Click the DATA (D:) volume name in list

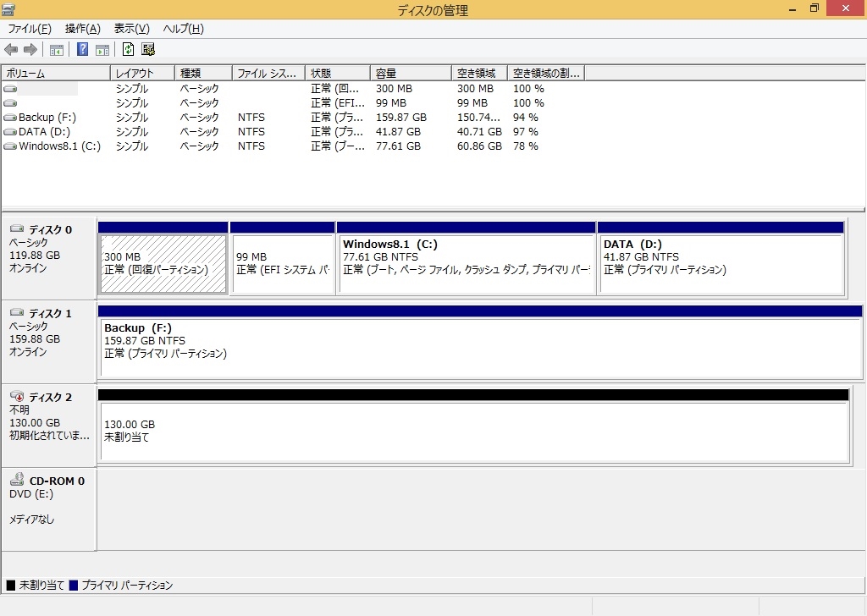44,131
